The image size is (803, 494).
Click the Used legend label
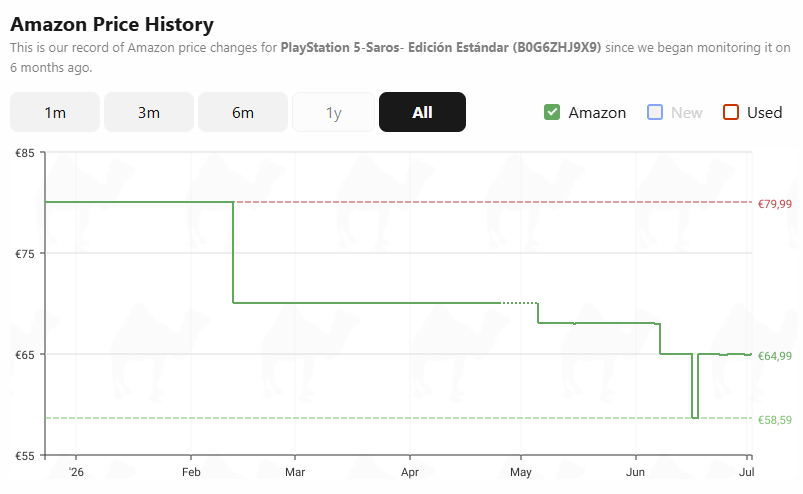[765, 113]
